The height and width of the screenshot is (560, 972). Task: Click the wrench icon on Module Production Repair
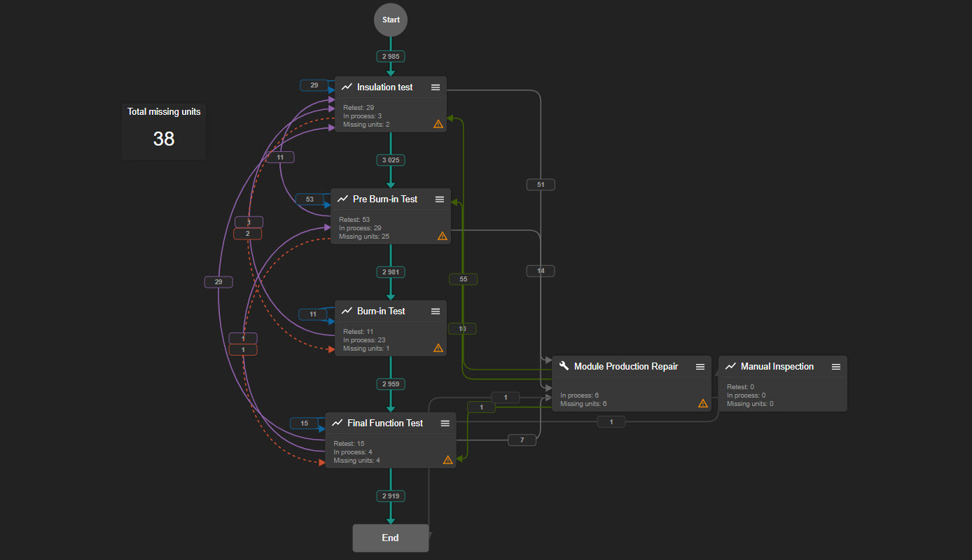[564, 366]
